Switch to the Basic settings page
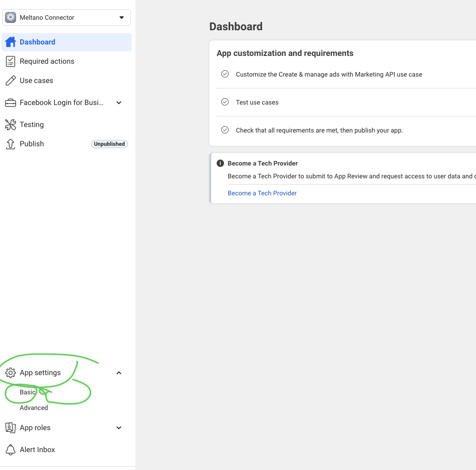This screenshot has height=470, width=476. click(x=26, y=392)
